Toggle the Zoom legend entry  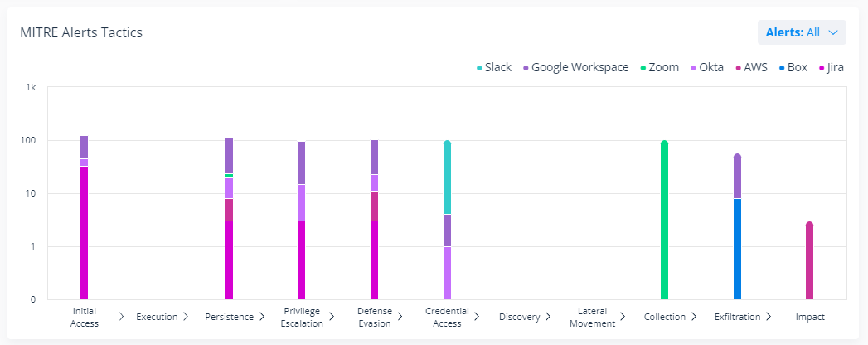660,67
